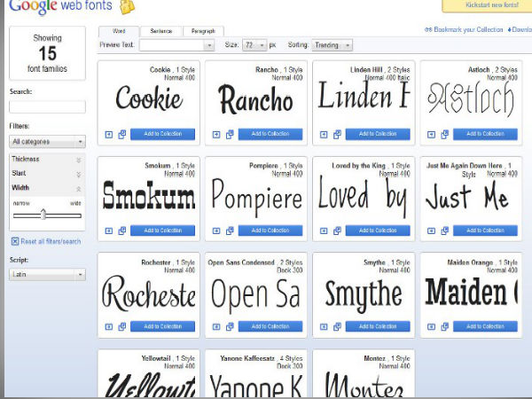Image resolution: width=532 pixels, height=399 pixels.
Task: Click the Width slider handle
Action: point(43,215)
